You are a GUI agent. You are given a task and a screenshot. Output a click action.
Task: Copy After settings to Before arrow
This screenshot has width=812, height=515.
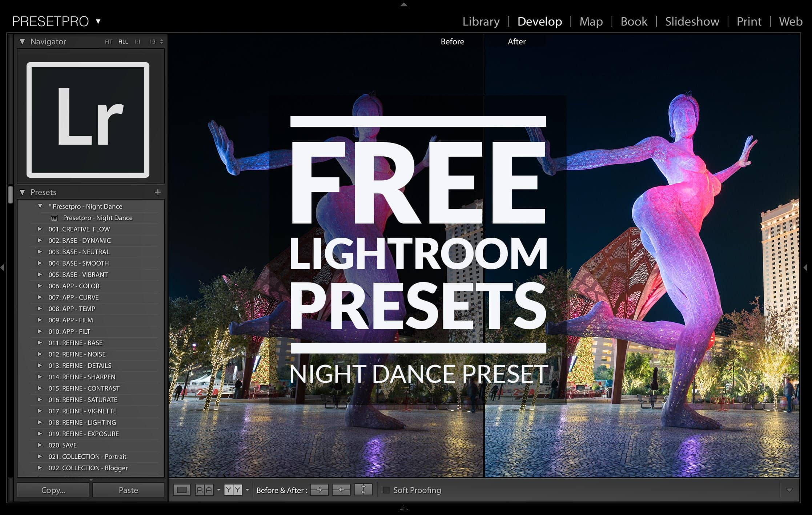(x=341, y=490)
